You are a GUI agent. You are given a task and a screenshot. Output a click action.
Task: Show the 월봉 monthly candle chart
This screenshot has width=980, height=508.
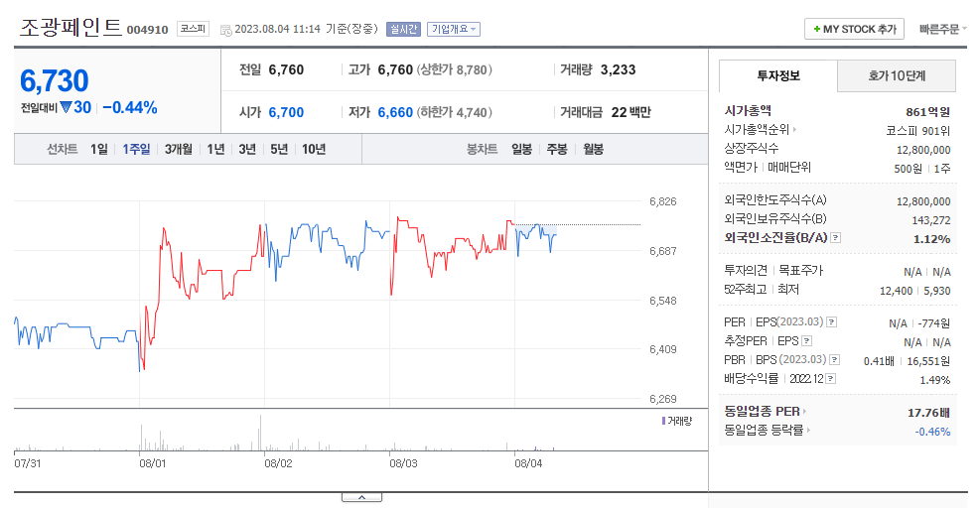coord(593,150)
